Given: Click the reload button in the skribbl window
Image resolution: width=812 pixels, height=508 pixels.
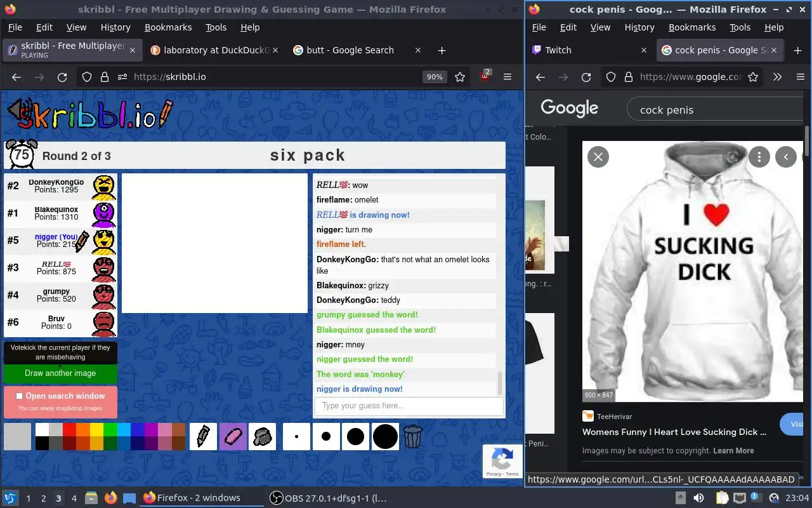Looking at the screenshot, I should pos(62,77).
